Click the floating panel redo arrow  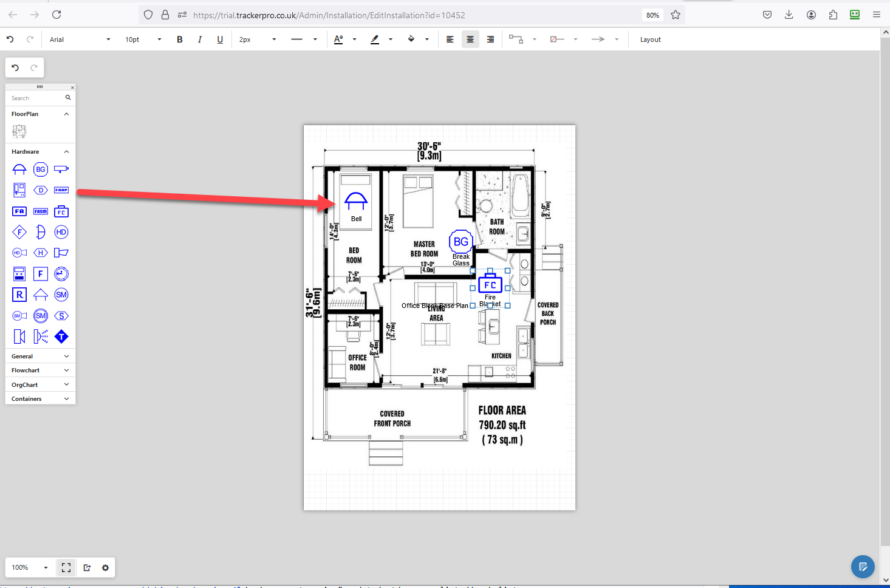[x=34, y=67]
